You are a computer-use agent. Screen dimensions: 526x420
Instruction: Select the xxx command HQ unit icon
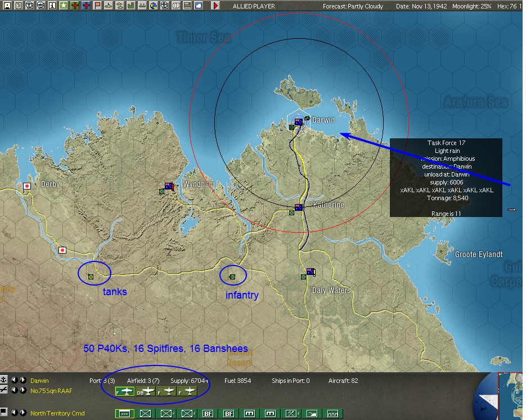click(x=125, y=414)
